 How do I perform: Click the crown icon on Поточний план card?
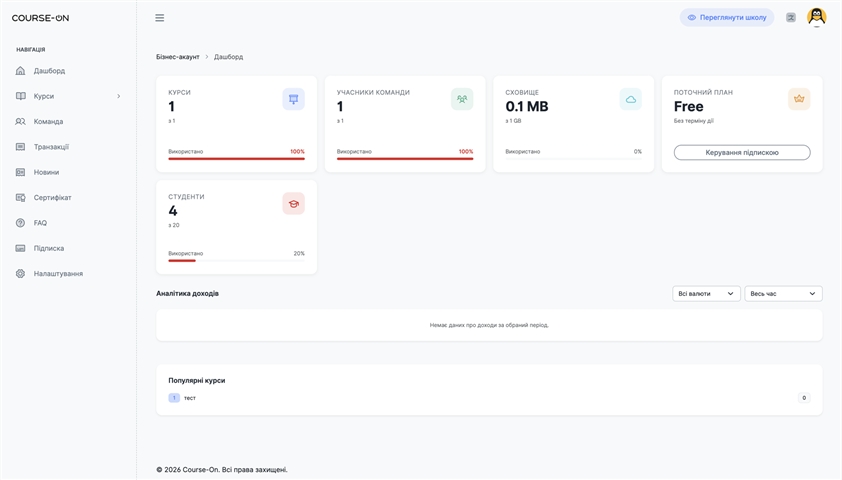point(799,99)
